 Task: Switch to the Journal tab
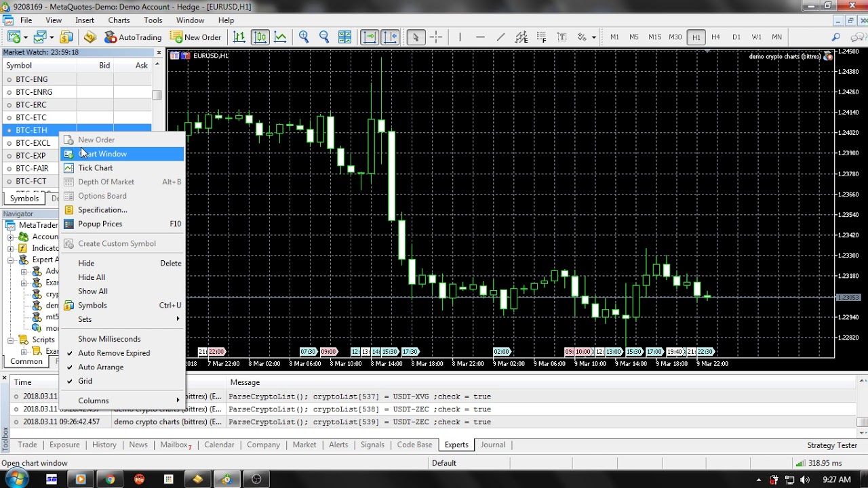tap(493, 445)
